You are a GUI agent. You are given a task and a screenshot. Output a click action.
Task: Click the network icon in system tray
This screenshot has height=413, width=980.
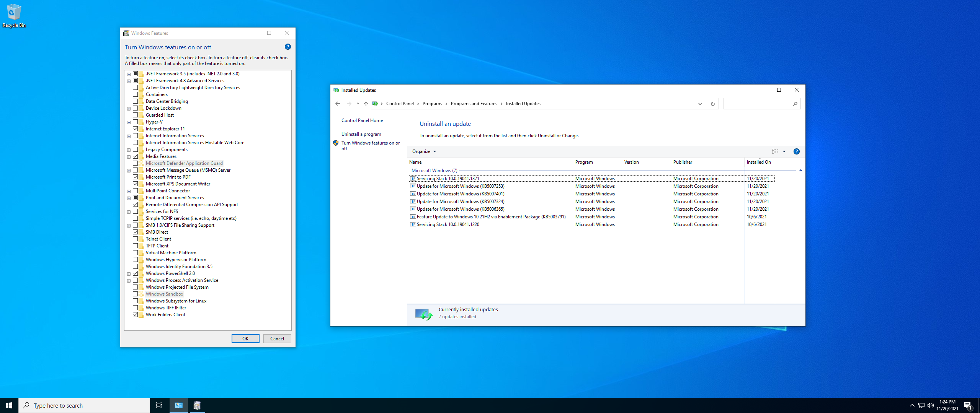click(x=921, y=405)
